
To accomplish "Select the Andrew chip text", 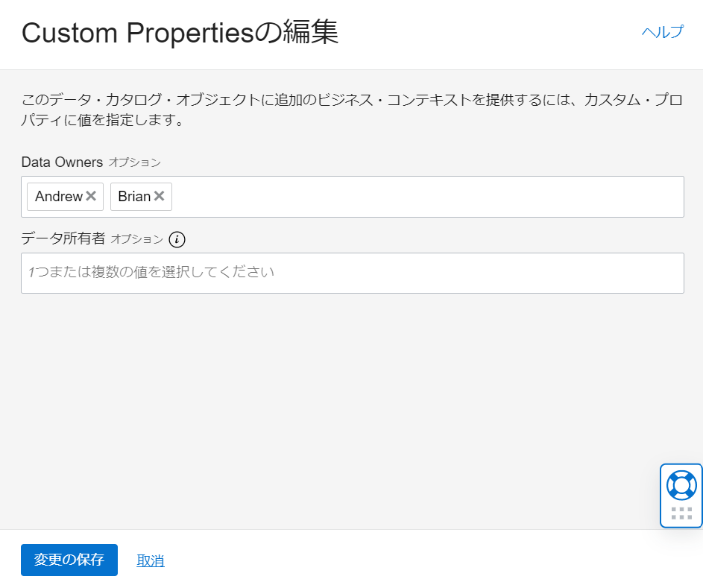I will pos(58,197).
